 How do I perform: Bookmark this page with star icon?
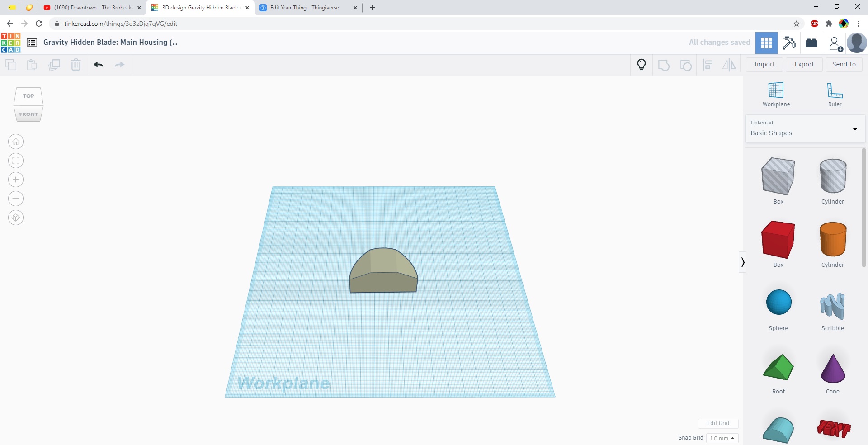click(797, 24)
